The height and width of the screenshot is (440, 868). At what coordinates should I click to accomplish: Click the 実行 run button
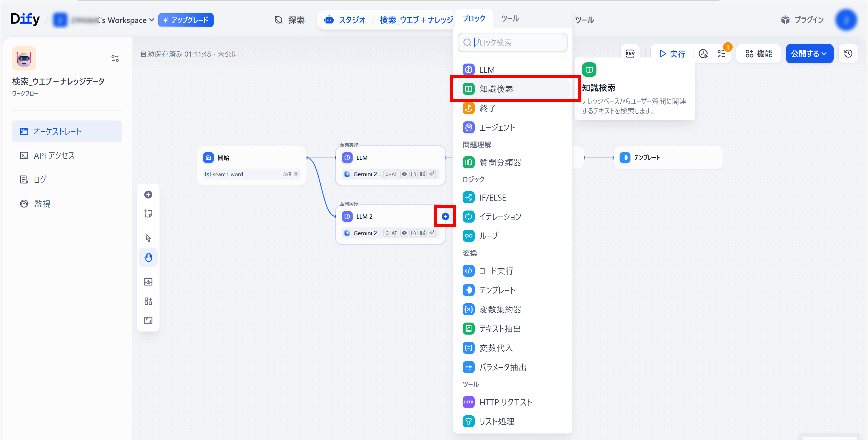(672, 54)
